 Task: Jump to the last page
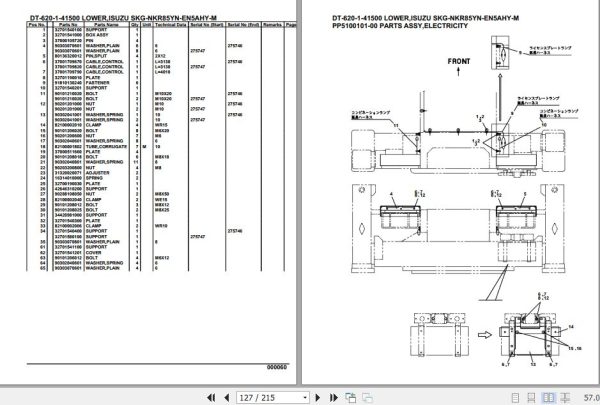(x=333, y=398)
